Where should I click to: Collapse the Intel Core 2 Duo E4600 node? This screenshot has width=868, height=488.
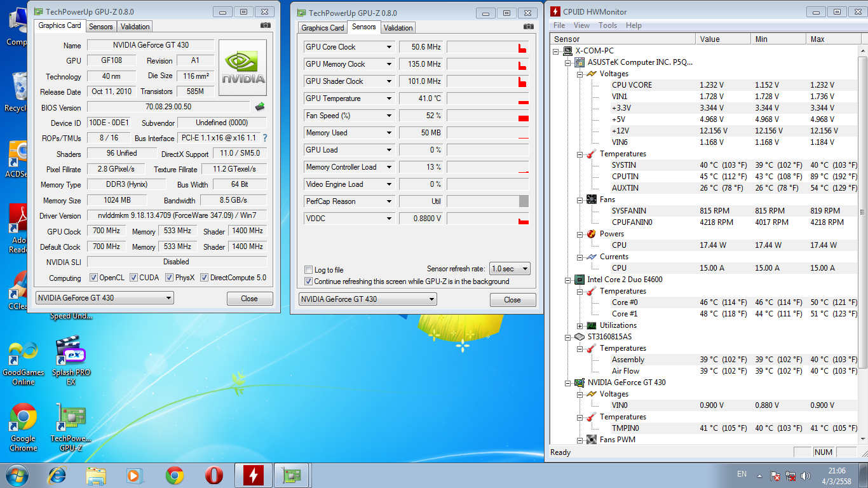(568, 280)
